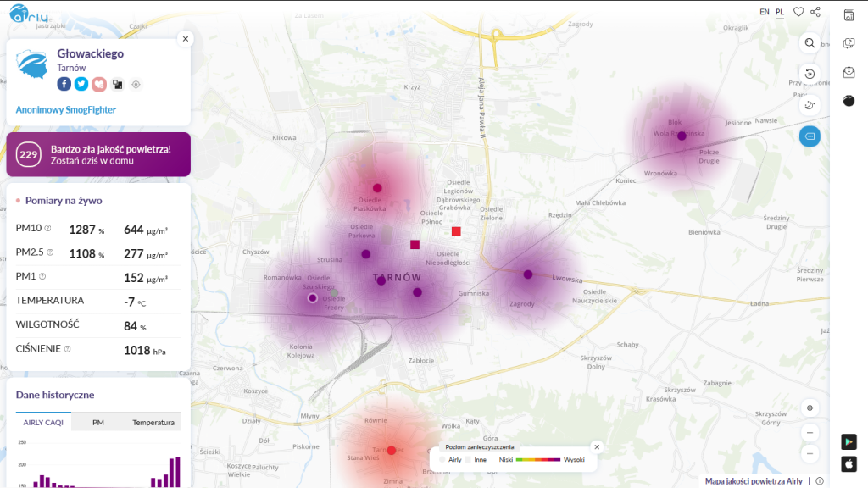This screenshot has width=868, height=488.
Task: Close the Głowackiego station panel
Action: (186, 39)
